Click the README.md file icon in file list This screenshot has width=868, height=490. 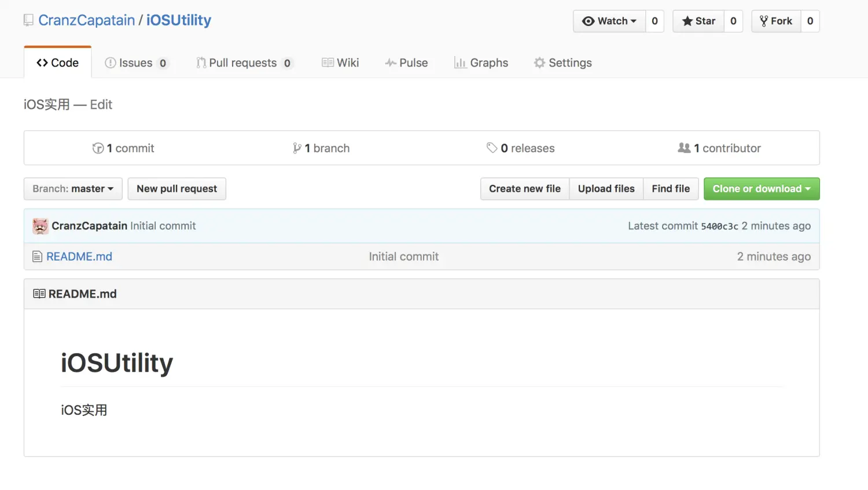[x=38, y=257]
